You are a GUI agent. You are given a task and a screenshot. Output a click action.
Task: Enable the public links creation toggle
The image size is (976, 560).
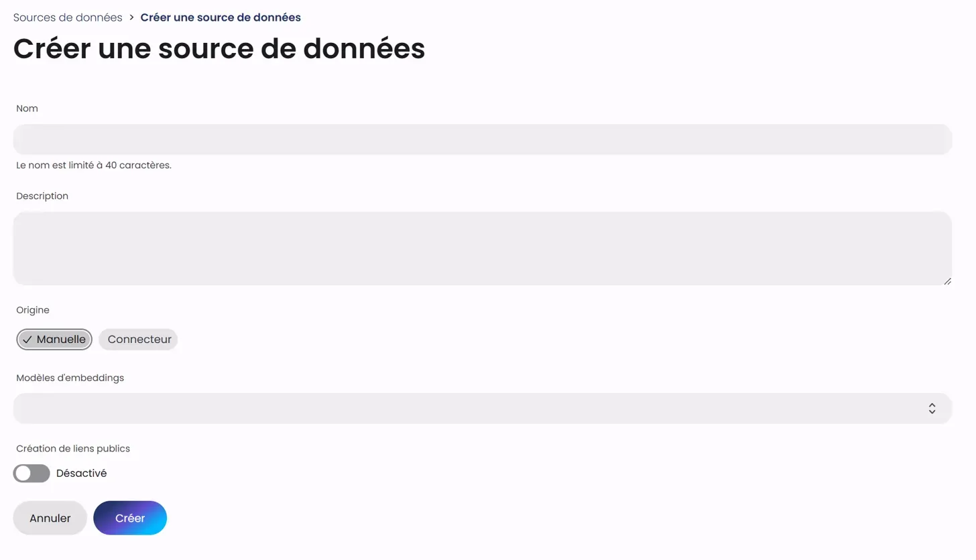click(x=32, y=474)
